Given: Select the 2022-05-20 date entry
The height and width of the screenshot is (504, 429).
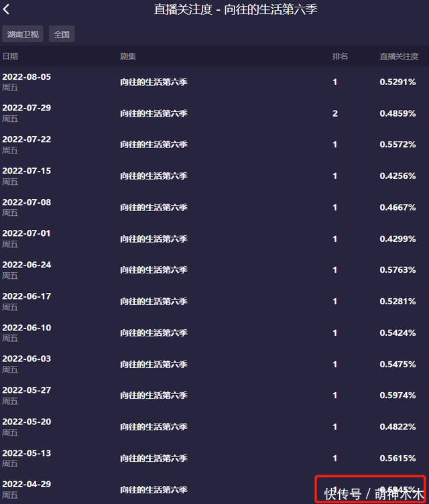Looking at the screenshot, I should [26, 422].
